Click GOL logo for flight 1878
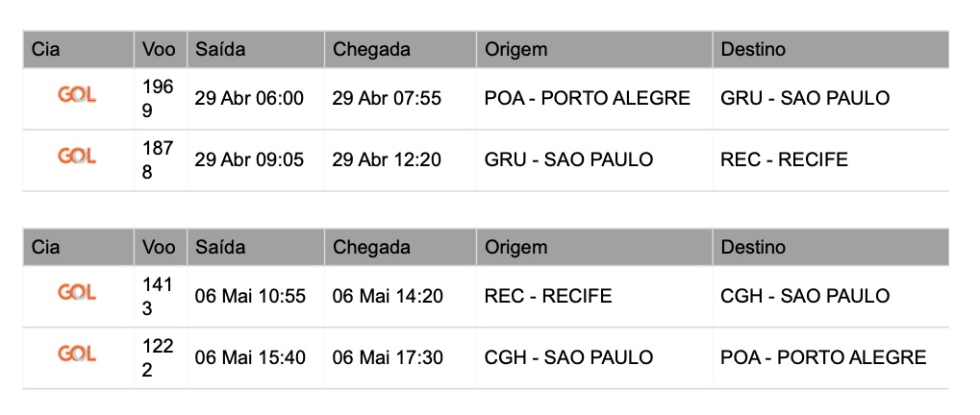This screenshot has height=415, width=980. click(x=77, y=156)
